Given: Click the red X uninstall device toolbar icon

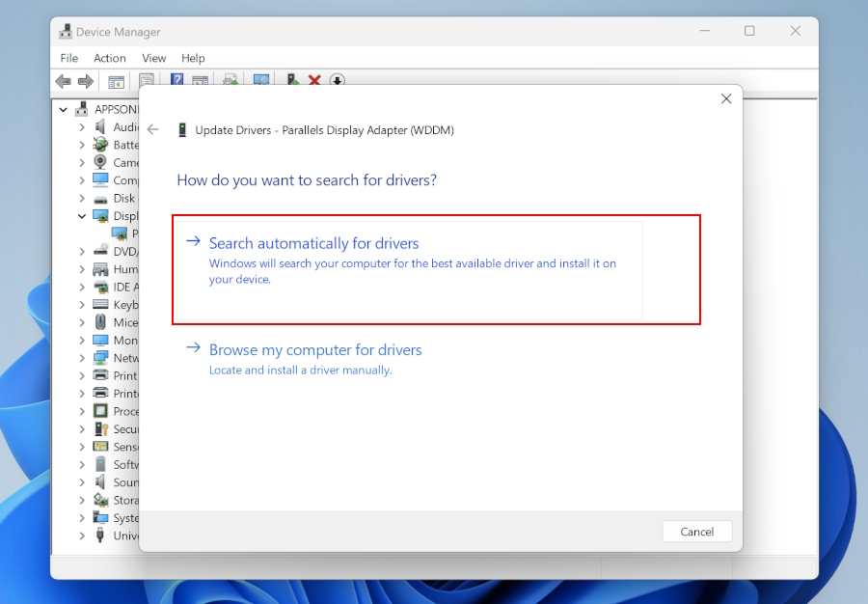Looking at the screenshot, I should point(314,81).
